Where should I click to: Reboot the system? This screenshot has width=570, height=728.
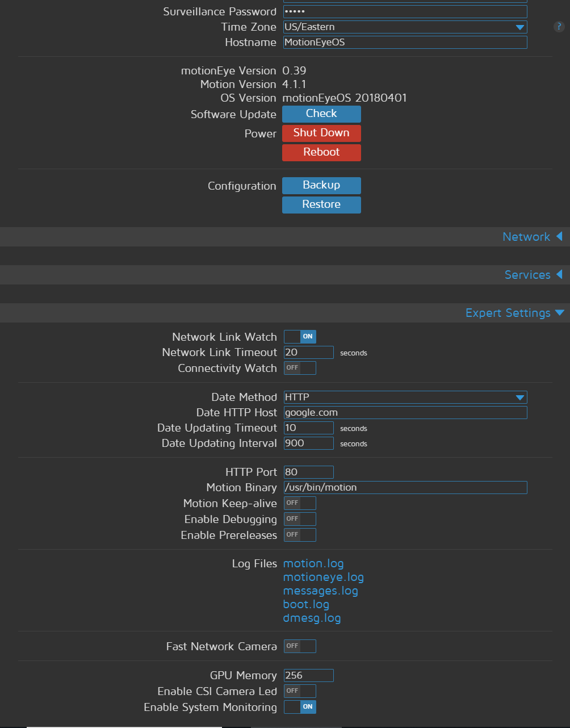[x=321, y=152]
